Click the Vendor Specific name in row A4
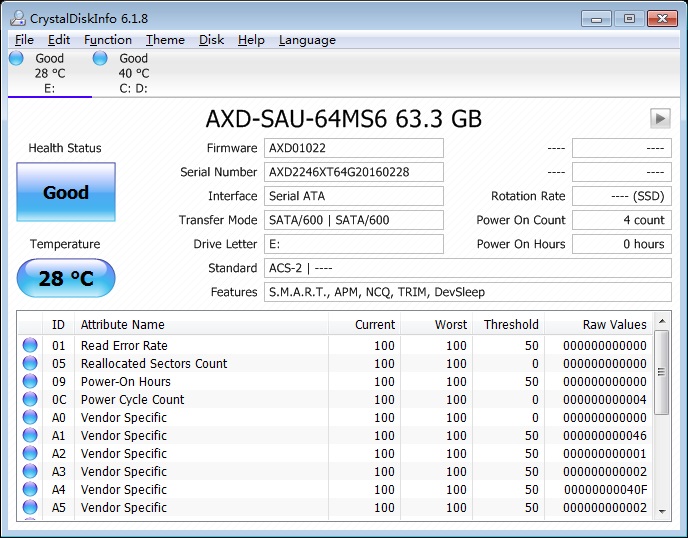Viewport: 688px width, 538px height. [x=124, y=489]
